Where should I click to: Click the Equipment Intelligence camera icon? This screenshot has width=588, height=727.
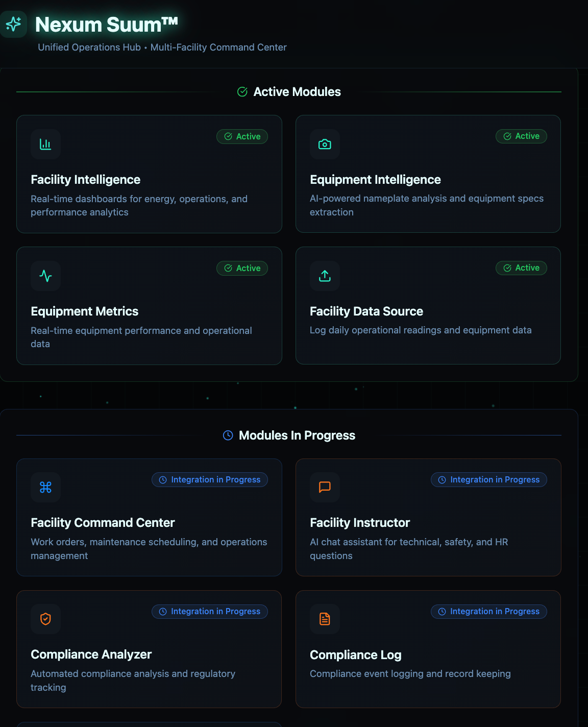325,144
